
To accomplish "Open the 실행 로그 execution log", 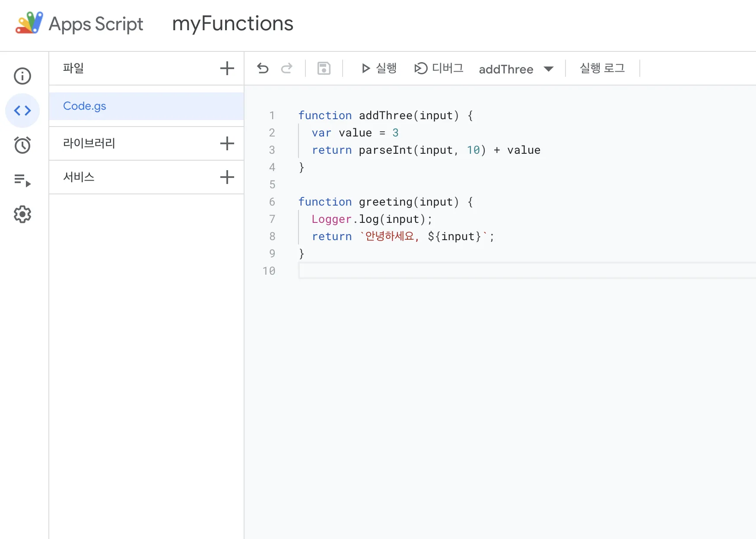I will [x=602, y=68].
